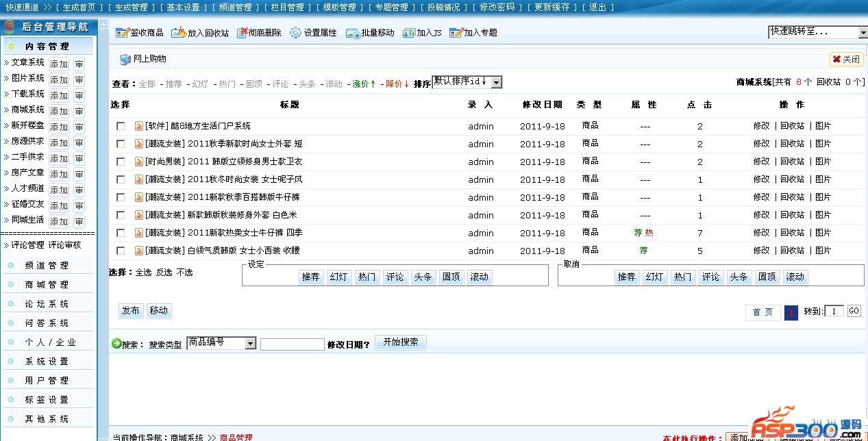
Task: Click the 加入JS toolbar icon
Action: click(x=409, y=33)
